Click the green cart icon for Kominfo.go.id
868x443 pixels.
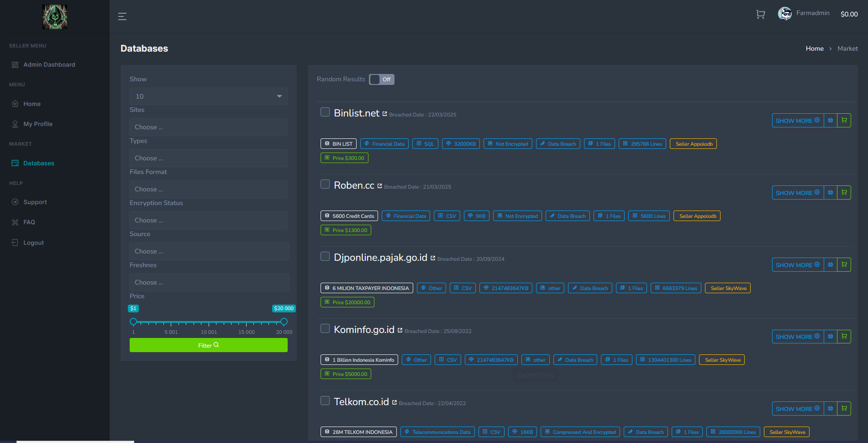coord(844,337)
